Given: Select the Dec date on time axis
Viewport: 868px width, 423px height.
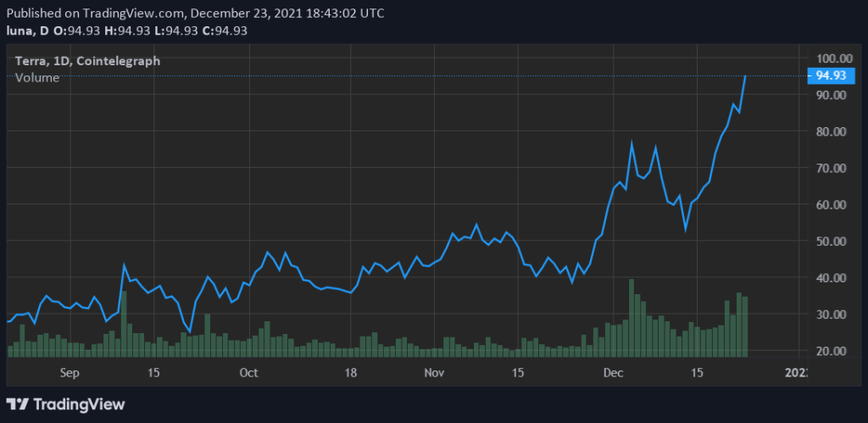Looking at the screenshot, I should coord(613,372).
